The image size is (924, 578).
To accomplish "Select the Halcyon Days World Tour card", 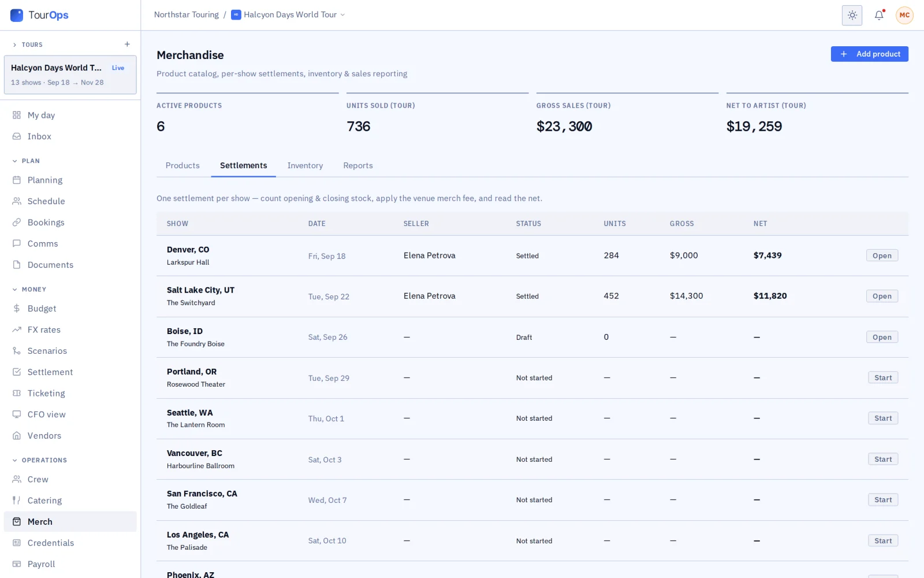I will pos(70,75).
